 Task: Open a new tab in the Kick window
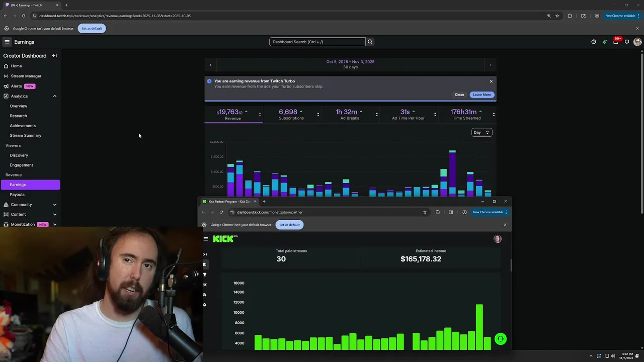pyautogui.click(x=264, y=202)
